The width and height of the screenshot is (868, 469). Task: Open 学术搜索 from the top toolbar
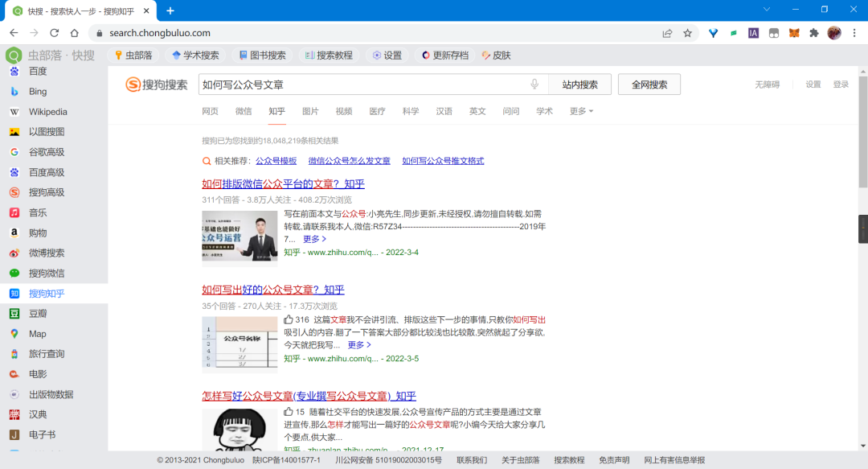point(195,56)
